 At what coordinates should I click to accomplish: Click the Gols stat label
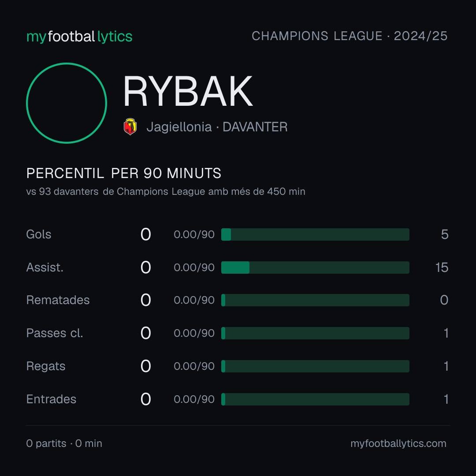tap(38, 234)
